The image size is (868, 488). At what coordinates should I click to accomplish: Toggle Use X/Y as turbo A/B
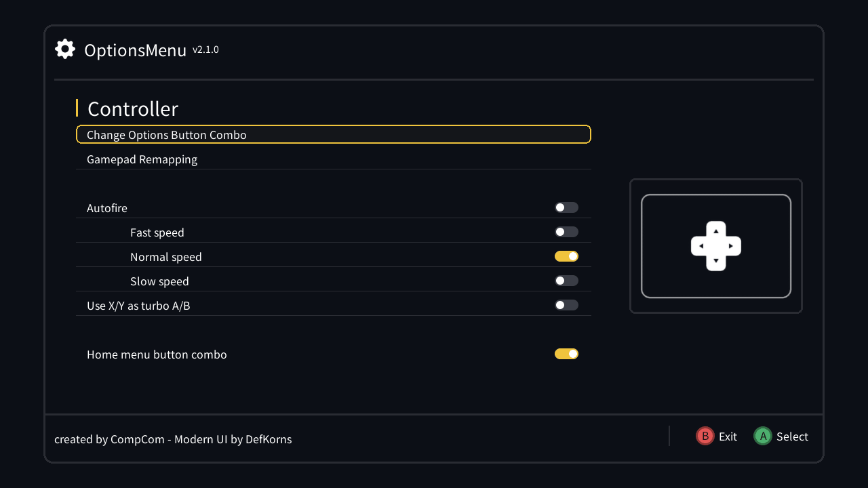tap(566, 305)
